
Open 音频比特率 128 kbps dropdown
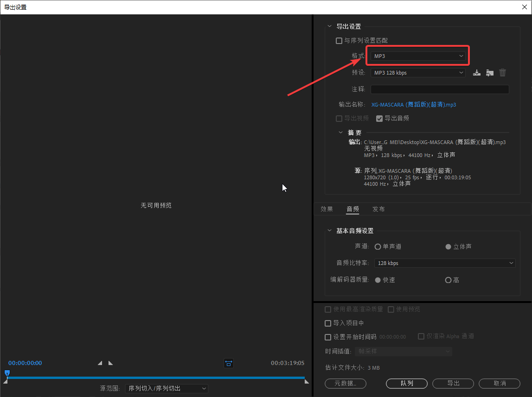click(445, 263)
